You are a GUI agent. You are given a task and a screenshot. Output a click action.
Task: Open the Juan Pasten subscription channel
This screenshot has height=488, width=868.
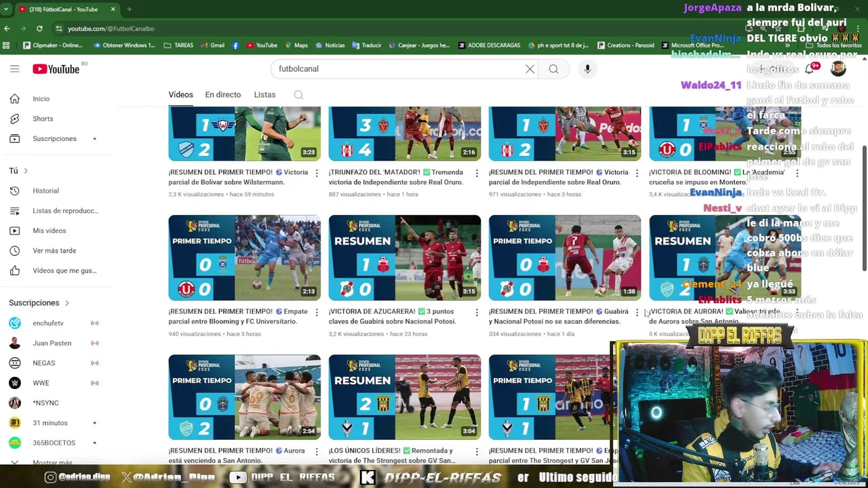[x=53, y=343]
